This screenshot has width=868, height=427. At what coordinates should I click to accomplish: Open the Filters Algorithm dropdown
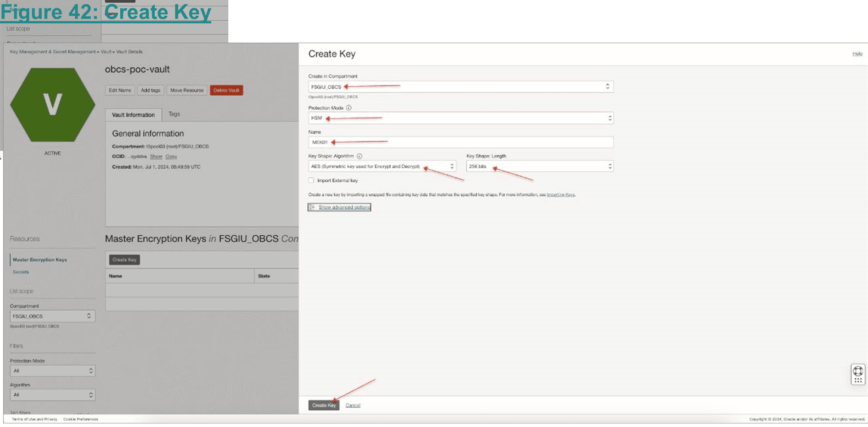coord(52,395)
